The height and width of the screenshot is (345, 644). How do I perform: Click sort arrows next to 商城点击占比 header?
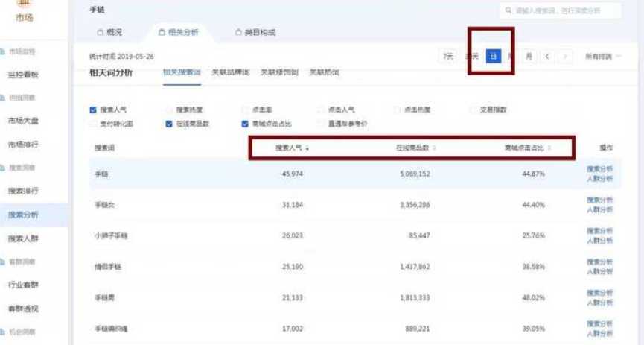[549, 148]
